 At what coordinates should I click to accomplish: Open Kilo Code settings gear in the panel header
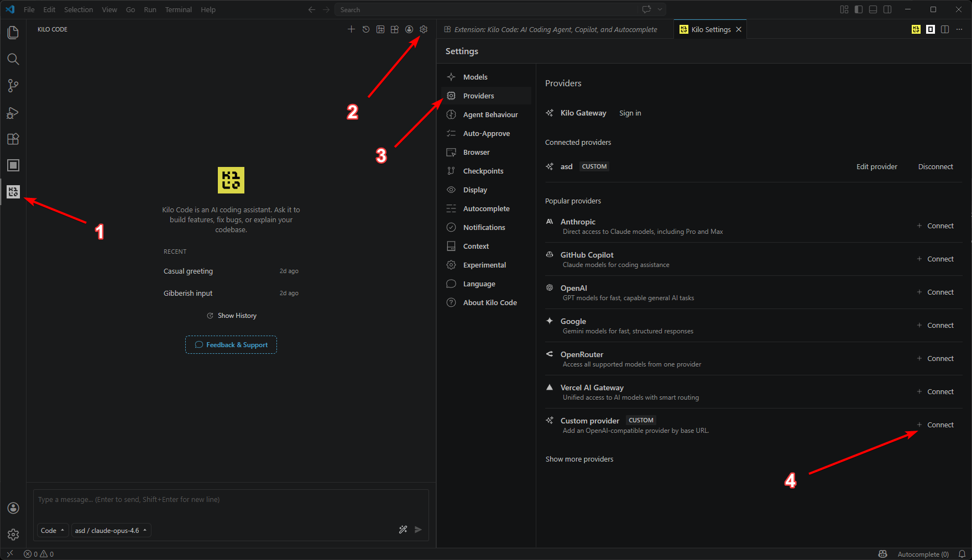click(x=424, y=29)
